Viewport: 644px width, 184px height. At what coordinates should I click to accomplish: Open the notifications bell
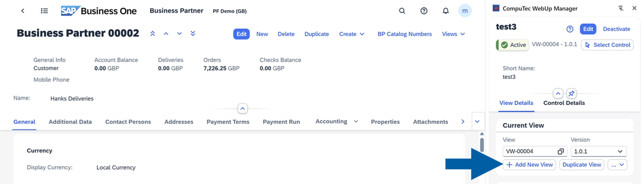446,11
